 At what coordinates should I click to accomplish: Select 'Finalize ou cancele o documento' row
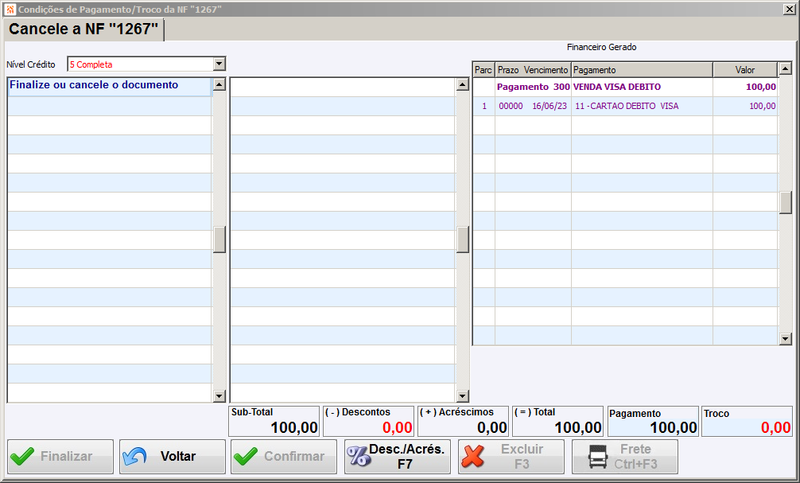point(110,85)
